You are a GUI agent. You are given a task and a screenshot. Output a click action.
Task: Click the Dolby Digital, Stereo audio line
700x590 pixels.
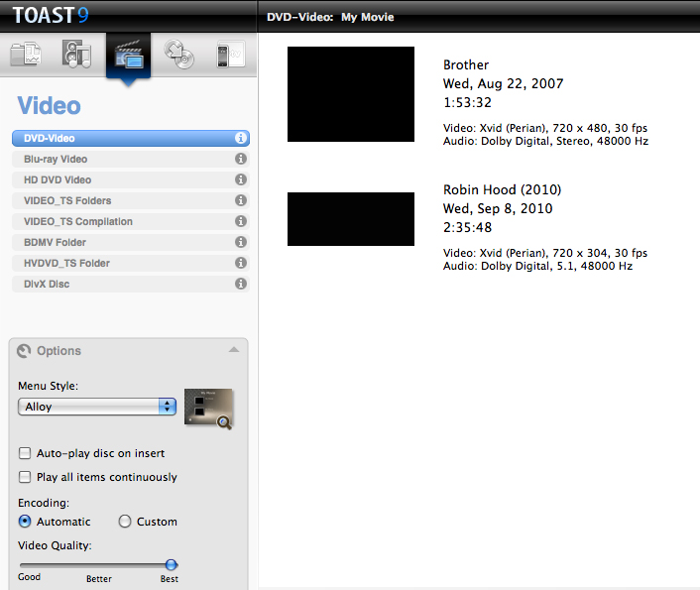pos(545,141)
